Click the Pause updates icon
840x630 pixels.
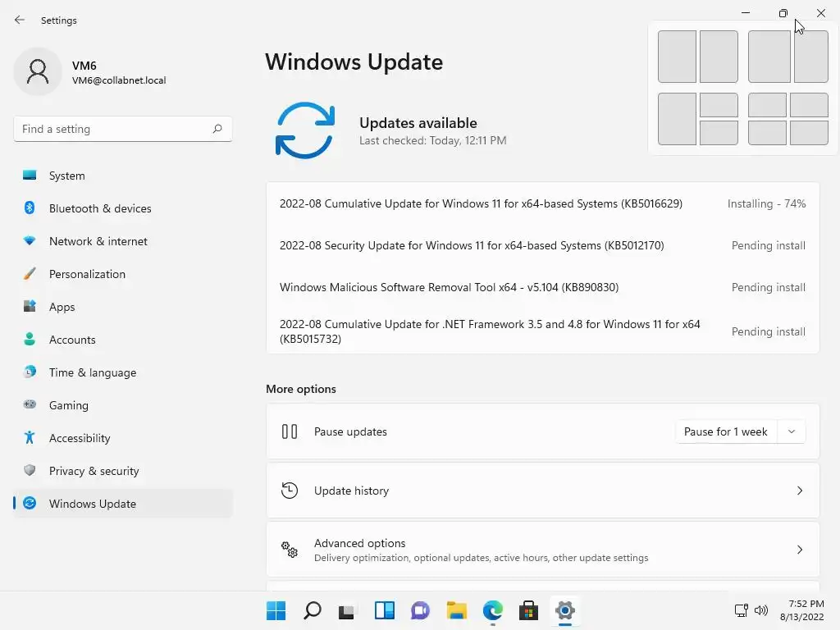290,431
